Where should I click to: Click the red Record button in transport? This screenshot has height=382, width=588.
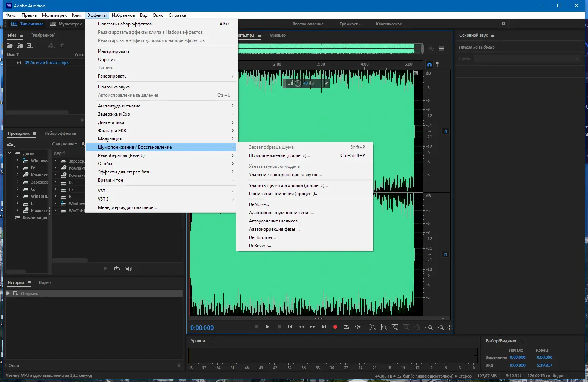335,327
